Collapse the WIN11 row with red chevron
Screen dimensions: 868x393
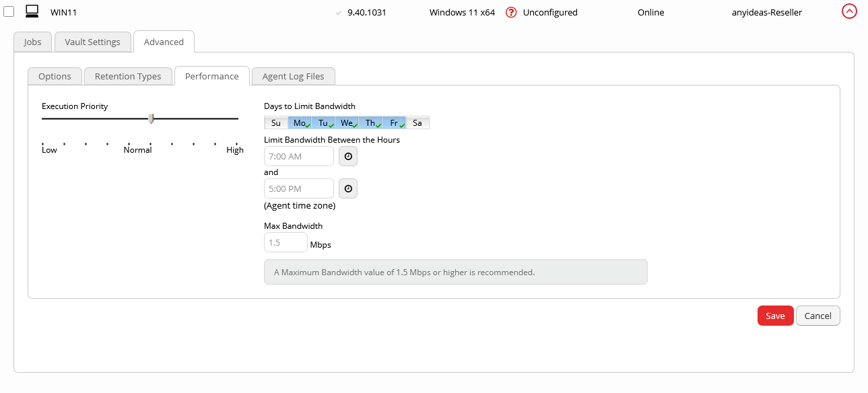coord(849,11)
